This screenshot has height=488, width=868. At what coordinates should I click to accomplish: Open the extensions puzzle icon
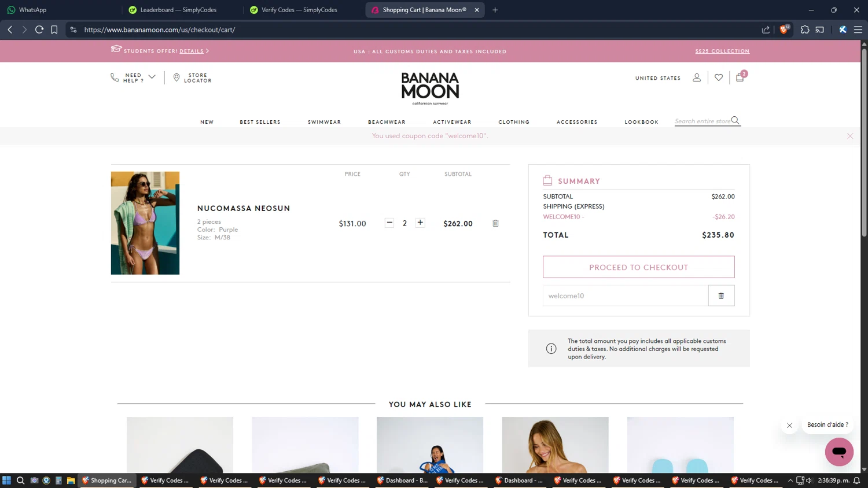coord(805,29)
